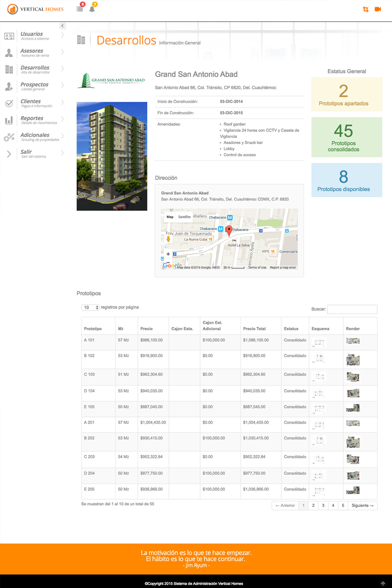Expand Usuarios submenu chevron
392x588 pixels.
click(62, 35)
